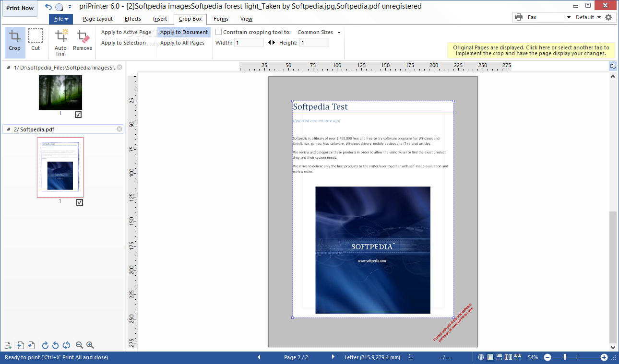Select single page view mode

(x=490, y=357)
